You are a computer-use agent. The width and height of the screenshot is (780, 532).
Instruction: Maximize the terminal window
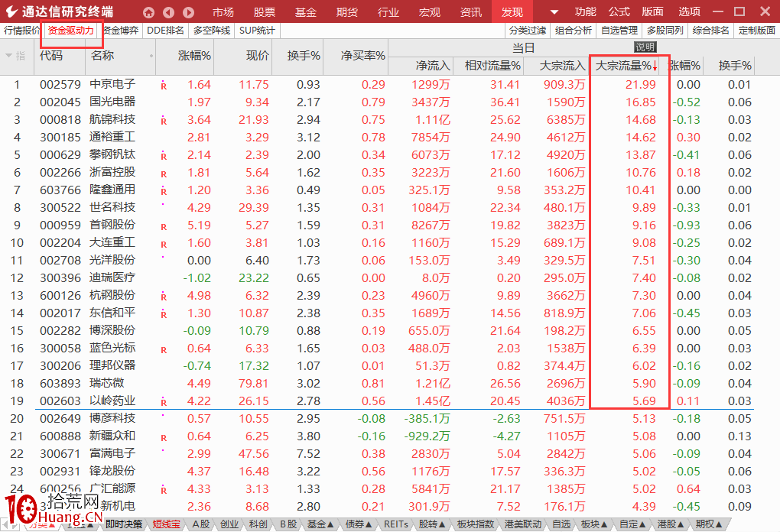point(739,12)
